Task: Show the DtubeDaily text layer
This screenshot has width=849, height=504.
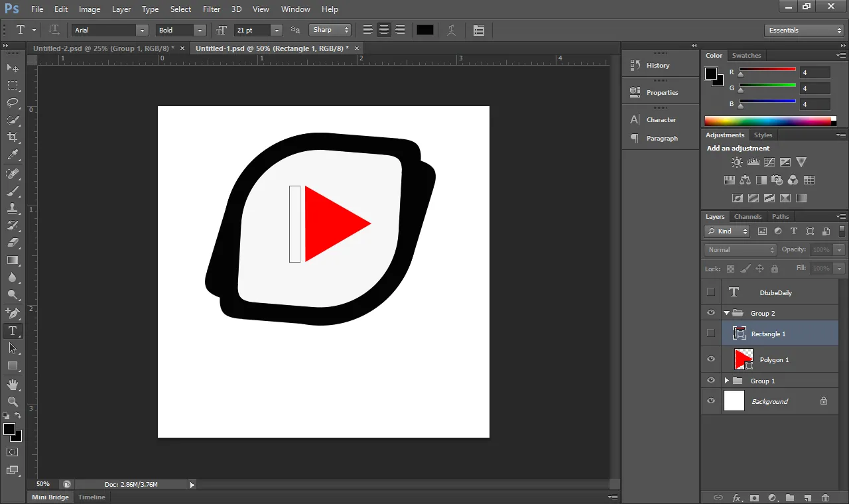Action: tap(711, 292)
